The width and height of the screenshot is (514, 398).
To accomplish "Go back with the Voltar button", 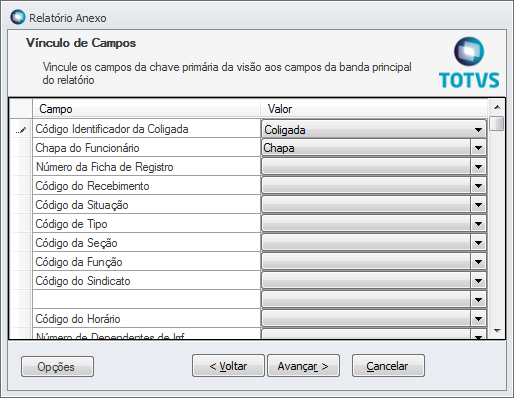I will coord(228,366).
